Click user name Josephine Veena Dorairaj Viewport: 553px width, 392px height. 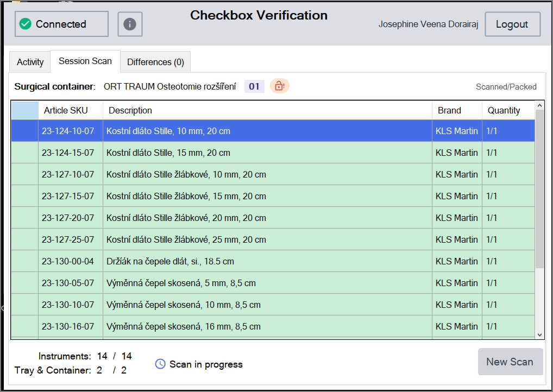[x=428, y=24]
